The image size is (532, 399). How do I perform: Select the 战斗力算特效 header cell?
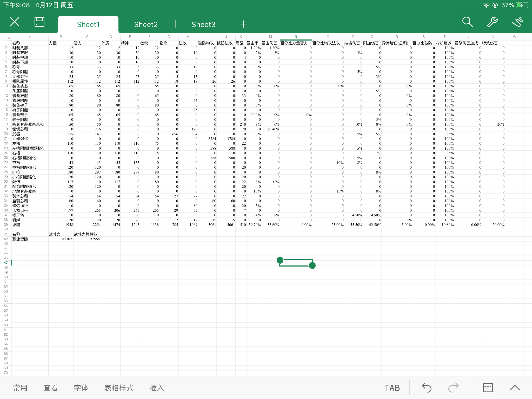[87, 234]
